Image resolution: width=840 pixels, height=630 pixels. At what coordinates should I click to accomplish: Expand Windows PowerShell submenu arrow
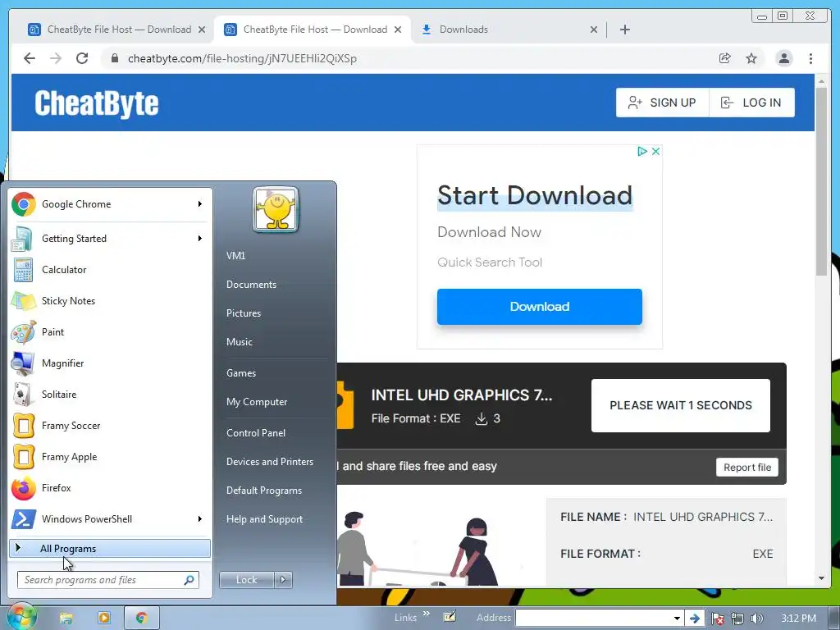coord(200,519)
